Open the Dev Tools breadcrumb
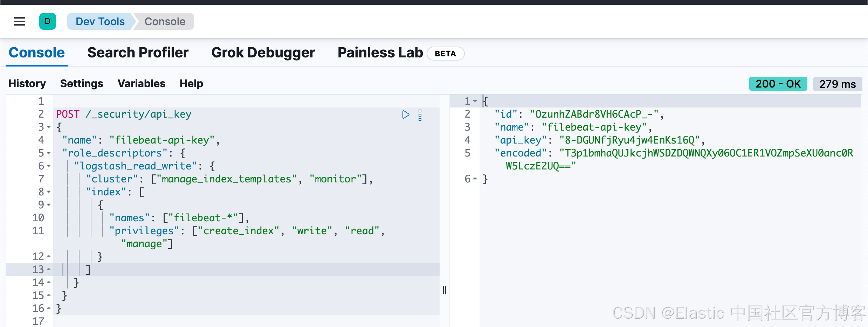The width and height of the screenshot is (868, 327). pos(100,21)
